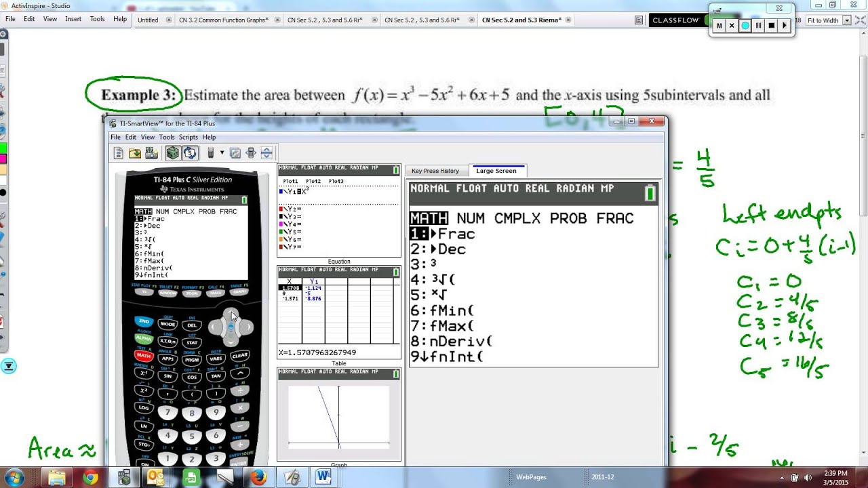Toggle the key press history toolbar icon
The image size is (868, 488).
point(189,153)
